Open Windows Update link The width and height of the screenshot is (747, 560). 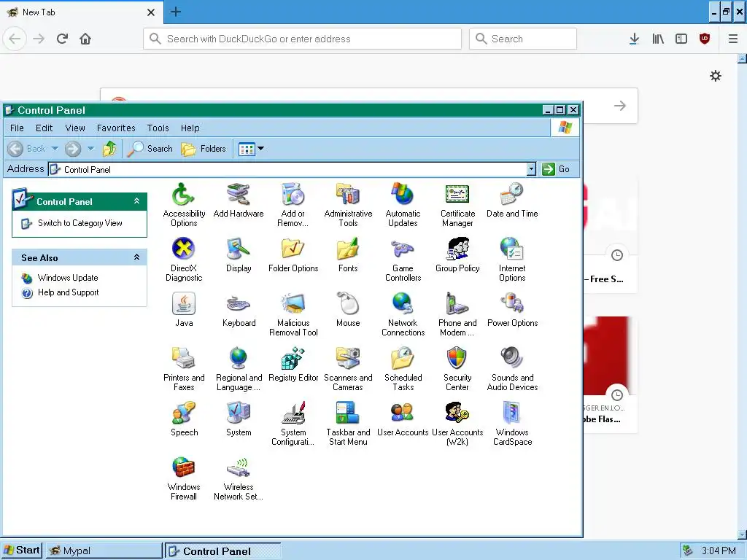pos(68,278)
